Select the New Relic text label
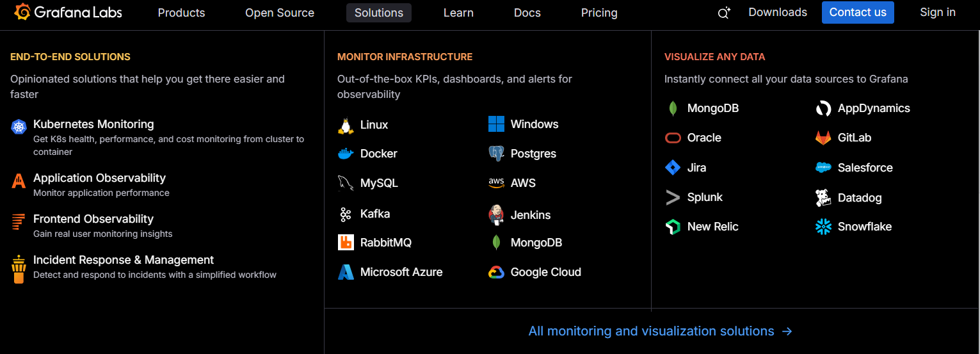This screenshot has height=354, width=980. click(713, 227)
